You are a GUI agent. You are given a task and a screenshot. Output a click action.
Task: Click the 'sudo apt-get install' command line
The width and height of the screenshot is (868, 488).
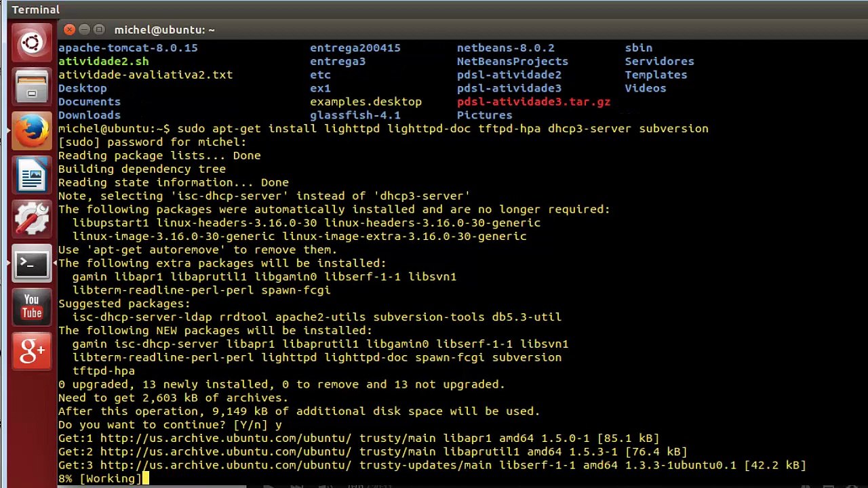[383, 129]
